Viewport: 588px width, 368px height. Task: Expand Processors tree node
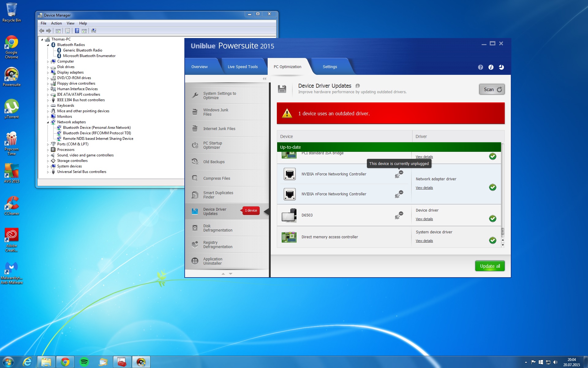48,150
